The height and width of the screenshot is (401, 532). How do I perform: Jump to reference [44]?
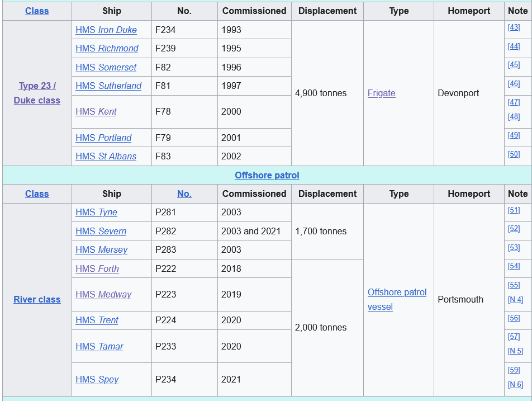[514, 46]
